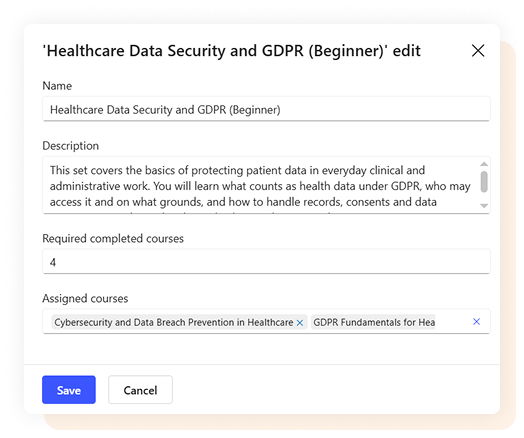Screen dimensions: 524x438
Task: Click the dialog title 'Healthcare Data Security' heading
Action: (232, 51)
